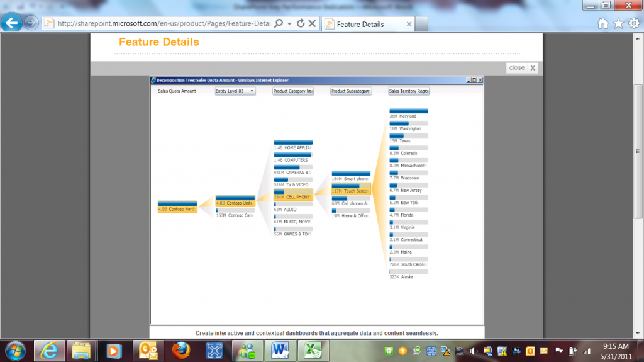Open a new blank tab
This screenshot has width=644, height=362.
click(421, 24)
